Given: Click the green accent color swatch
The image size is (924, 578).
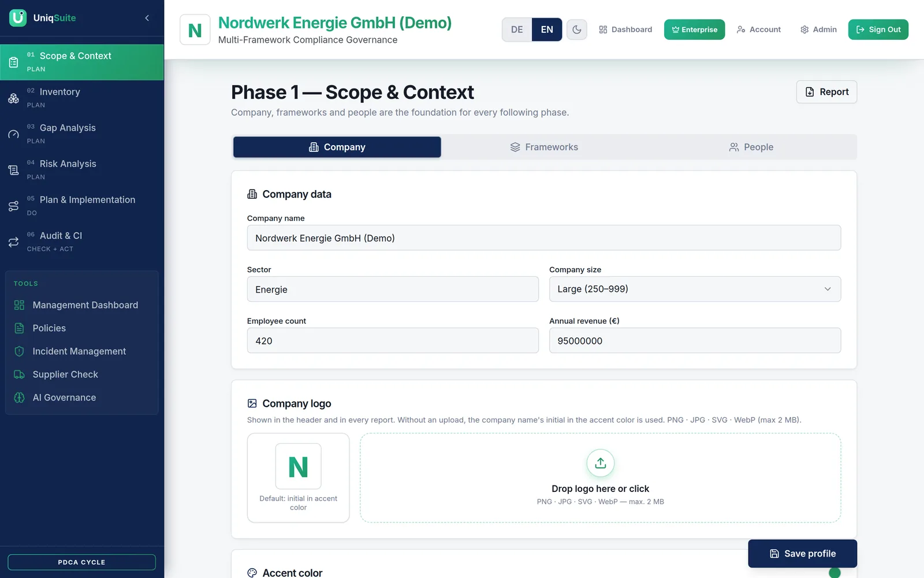Looking at the screenshot, I should pyautogui.click(x=834, y=573).
